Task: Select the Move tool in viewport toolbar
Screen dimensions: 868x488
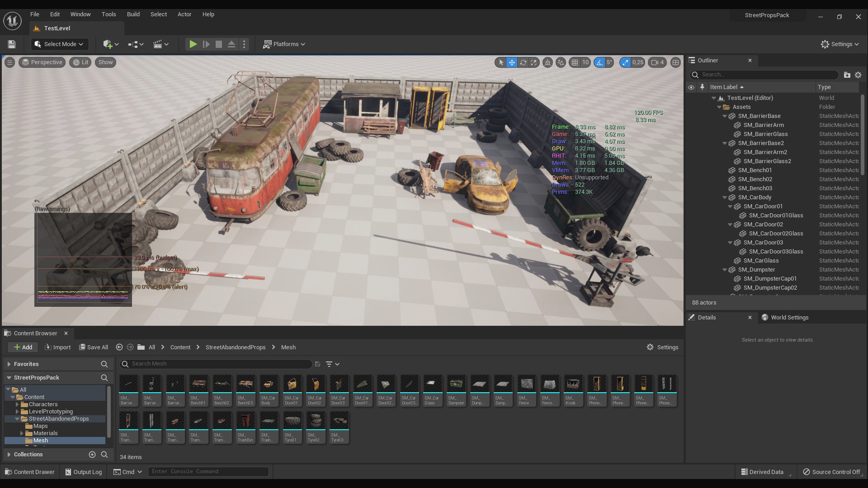Action: [x=511, y=62]
